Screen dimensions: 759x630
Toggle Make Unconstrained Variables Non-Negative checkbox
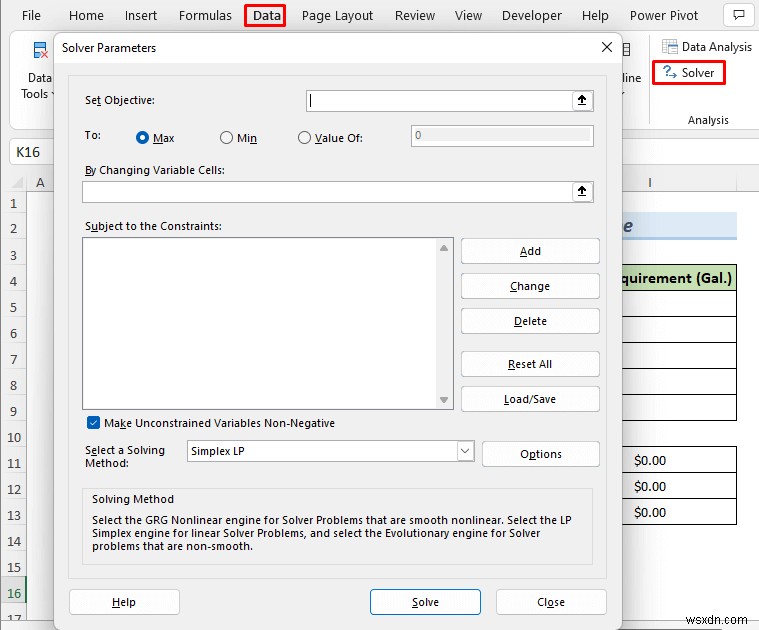click(93, 423)
